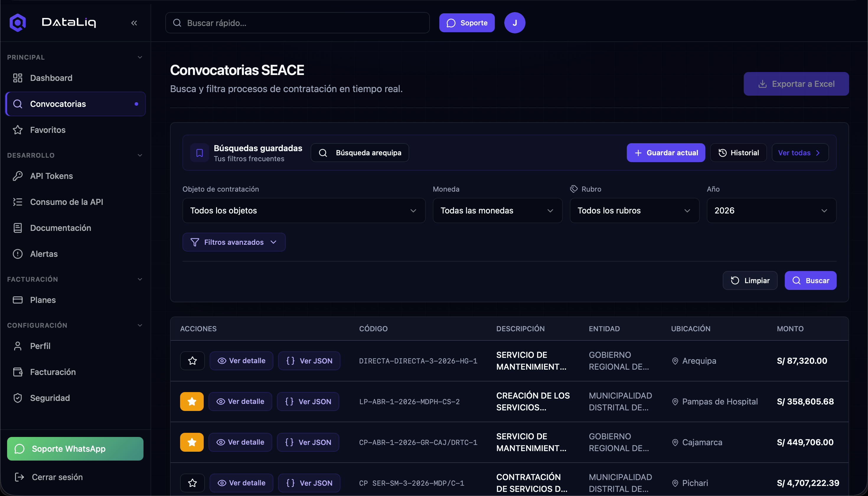Open the user avatar J

[514, 23]
